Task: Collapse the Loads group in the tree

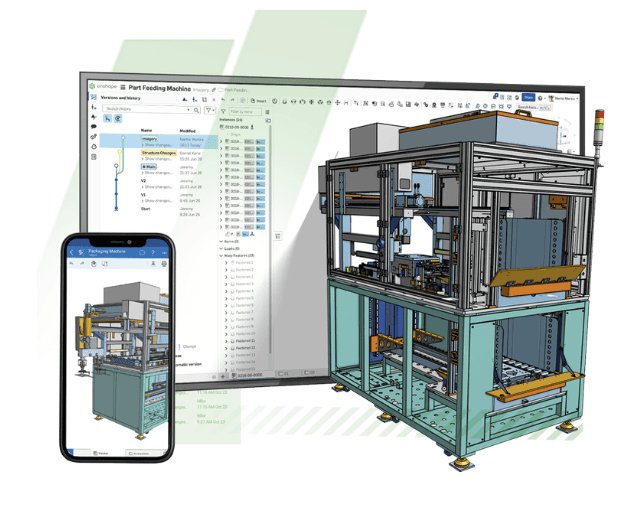Action: tap(221, 248)
